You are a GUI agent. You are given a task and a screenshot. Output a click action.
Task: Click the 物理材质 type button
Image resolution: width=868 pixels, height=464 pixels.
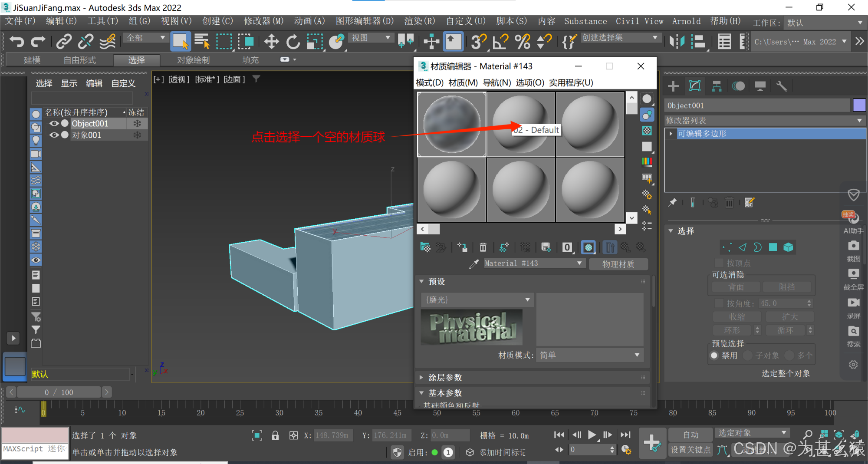[x=618, y=264]
